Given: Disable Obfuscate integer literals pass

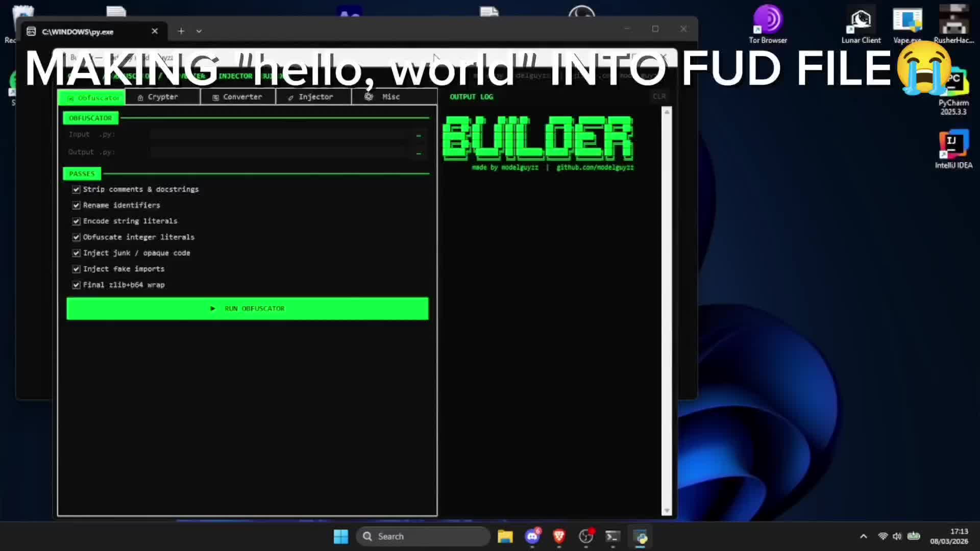Looking at the screenshot, I should (76, 237).
